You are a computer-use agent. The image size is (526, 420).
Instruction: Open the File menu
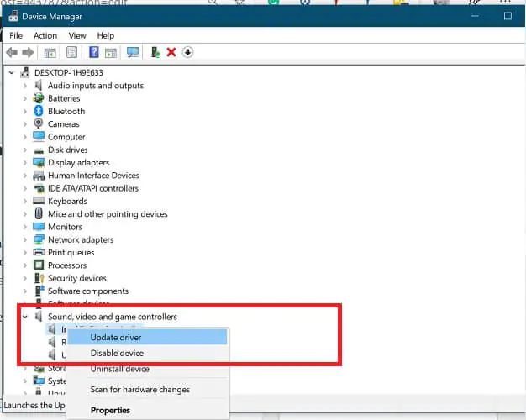(x=16, y=35)
